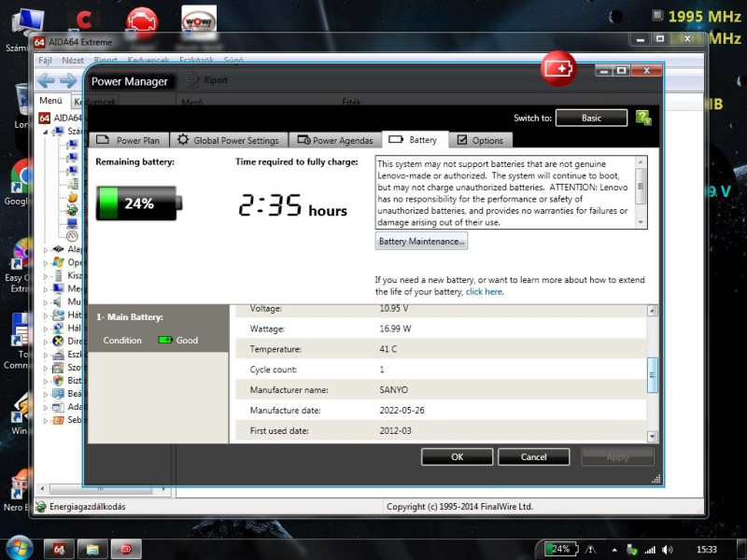Switch Power Manager to Basic mode
Viewport: 747px width, 560px height.
coord(591,118)
